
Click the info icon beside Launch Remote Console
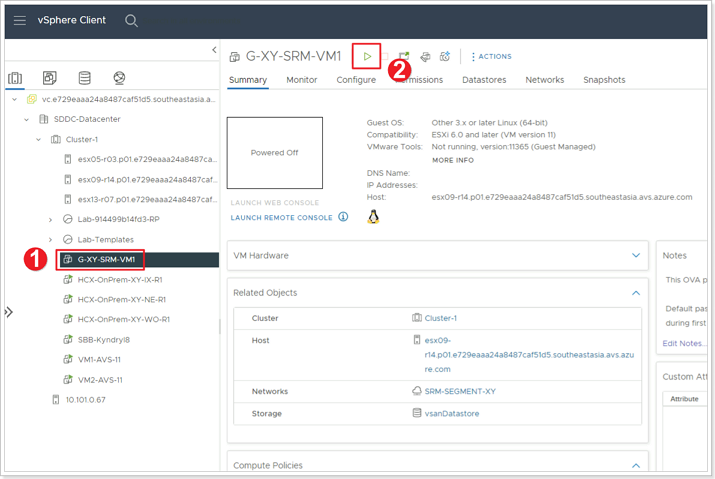tap(343, 217)
